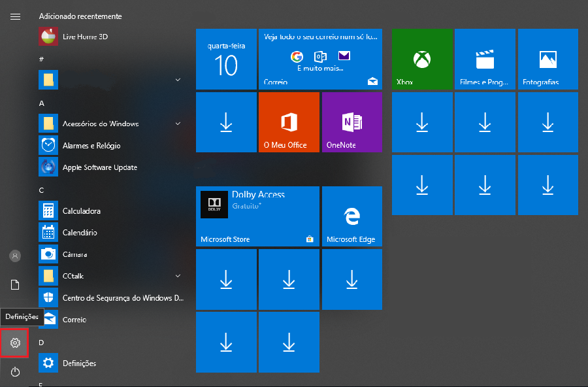This screenshot has height=387, width=588.
Task: Jump to letter A section header
Action: (x=42, y=103)
